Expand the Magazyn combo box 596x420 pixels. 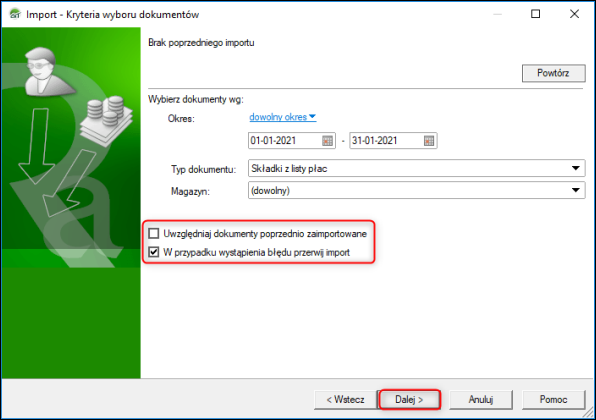[x=576, y=190]
